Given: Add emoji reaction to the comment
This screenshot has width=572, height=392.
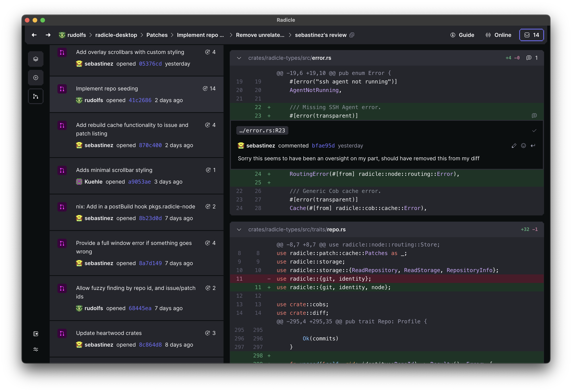Looking at the screenshot, I should pos(523,146).
